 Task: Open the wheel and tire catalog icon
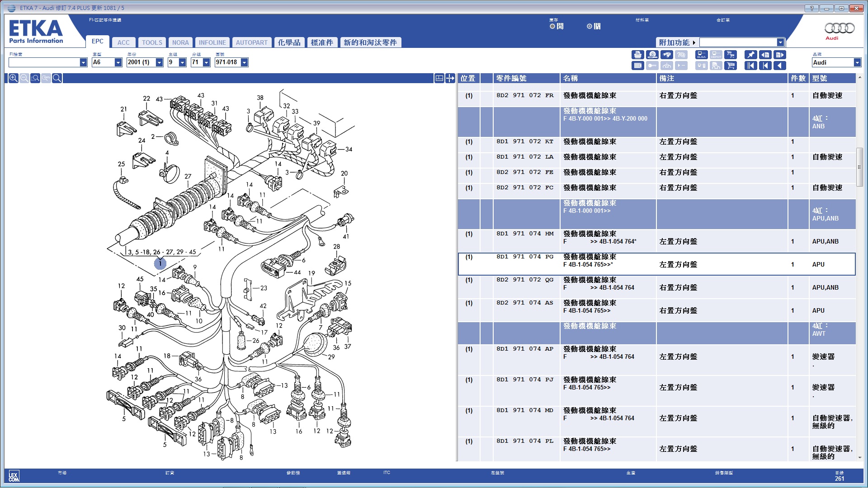point(652,55)
